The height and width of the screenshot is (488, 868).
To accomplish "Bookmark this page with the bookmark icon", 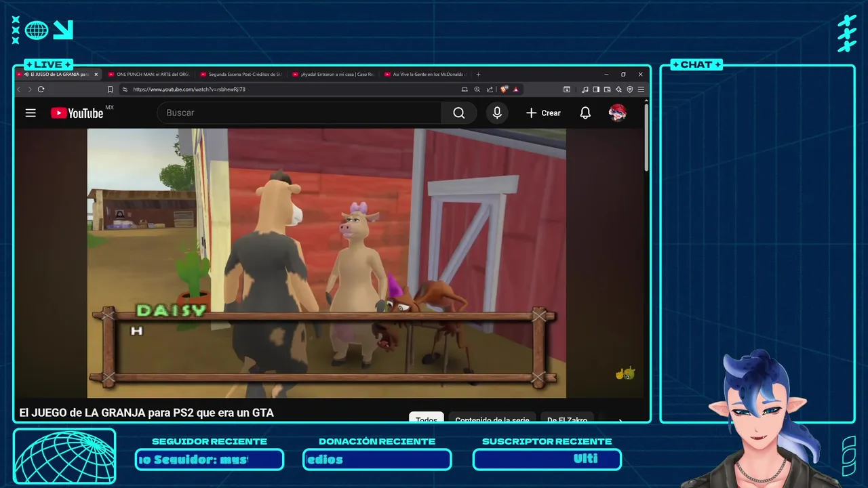I will 110,89.
